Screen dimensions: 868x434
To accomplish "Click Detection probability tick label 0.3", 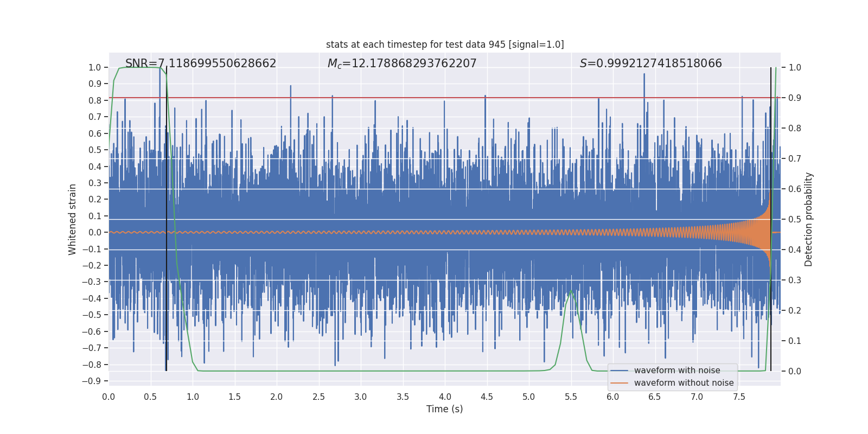I will (x=795, y=280).
